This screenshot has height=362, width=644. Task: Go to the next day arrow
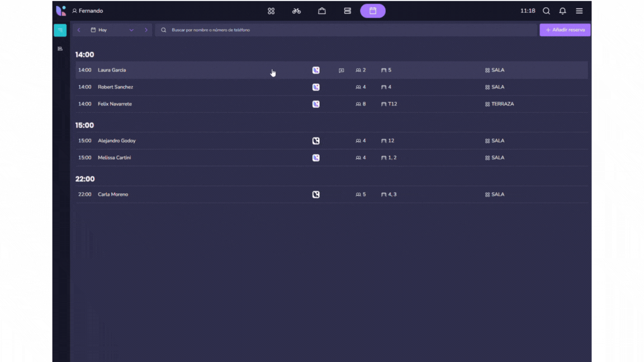146,30
